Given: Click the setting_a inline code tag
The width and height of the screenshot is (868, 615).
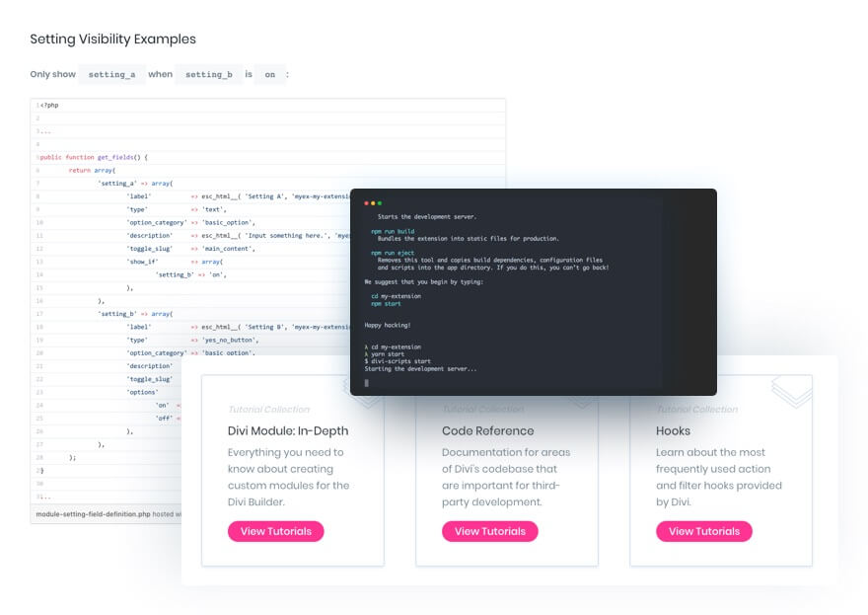Looking at the screenshot, I should (x=111, y=75).
